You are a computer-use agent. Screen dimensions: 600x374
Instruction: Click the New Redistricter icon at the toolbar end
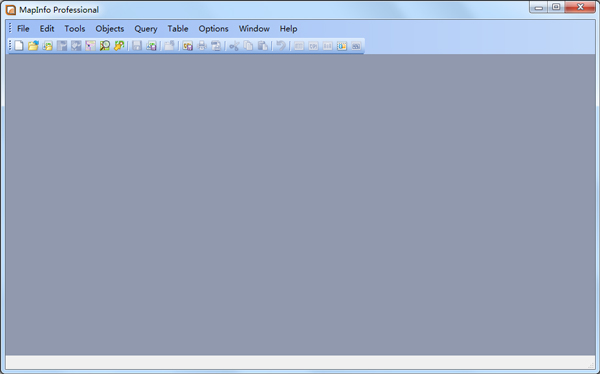coord(356,46)
